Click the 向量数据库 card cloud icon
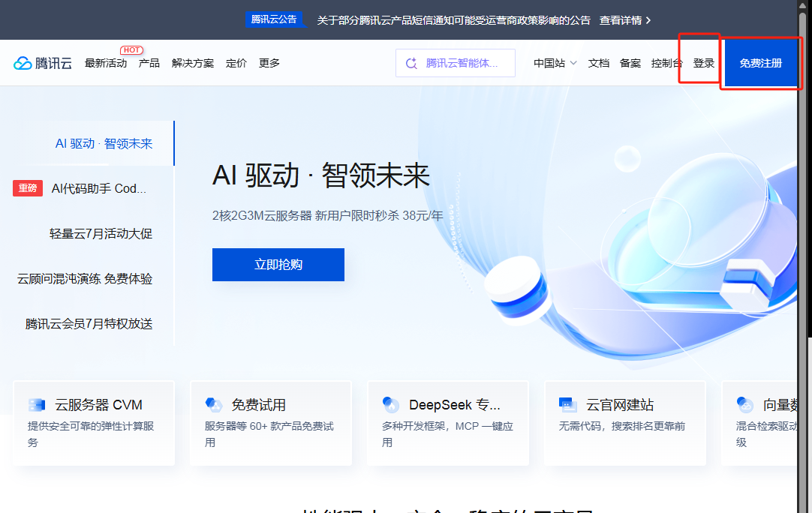 coord(744,405)
